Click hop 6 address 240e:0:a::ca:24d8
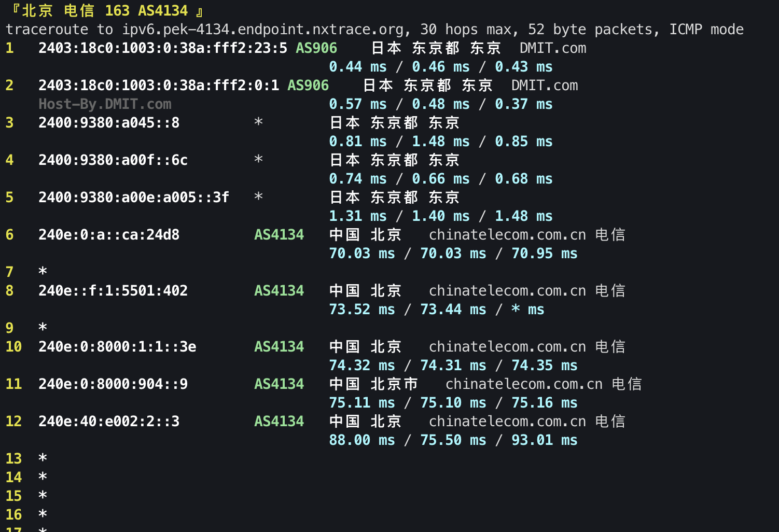The height and width of the screenshot is (532, 779). coord(108,234)
